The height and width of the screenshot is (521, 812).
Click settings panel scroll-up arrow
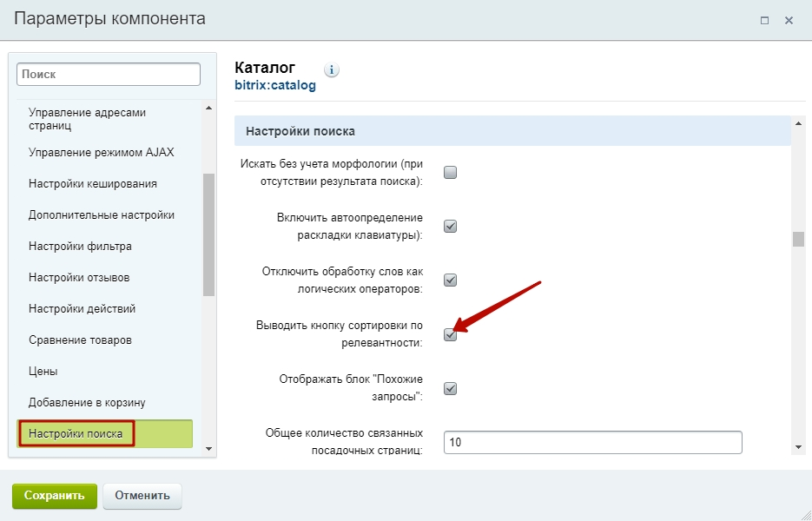click(x=798, y=123)
